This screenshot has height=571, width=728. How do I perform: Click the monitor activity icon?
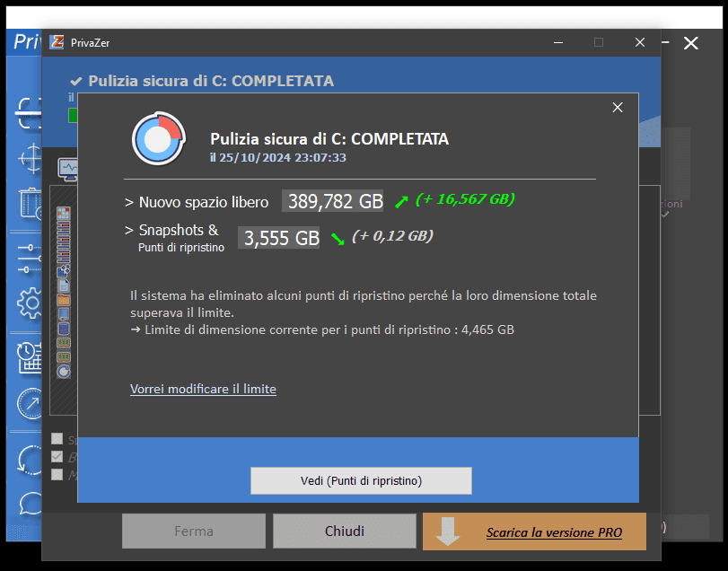tap(68, 169)
